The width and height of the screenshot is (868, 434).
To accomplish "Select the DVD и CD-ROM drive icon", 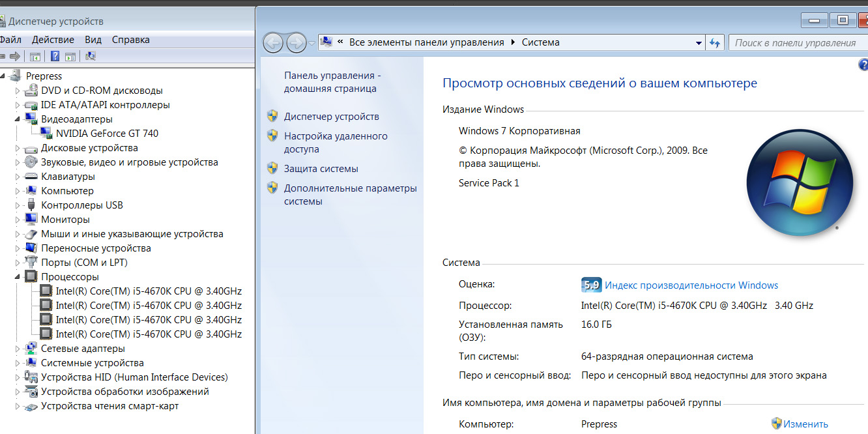I will point(31,91).
